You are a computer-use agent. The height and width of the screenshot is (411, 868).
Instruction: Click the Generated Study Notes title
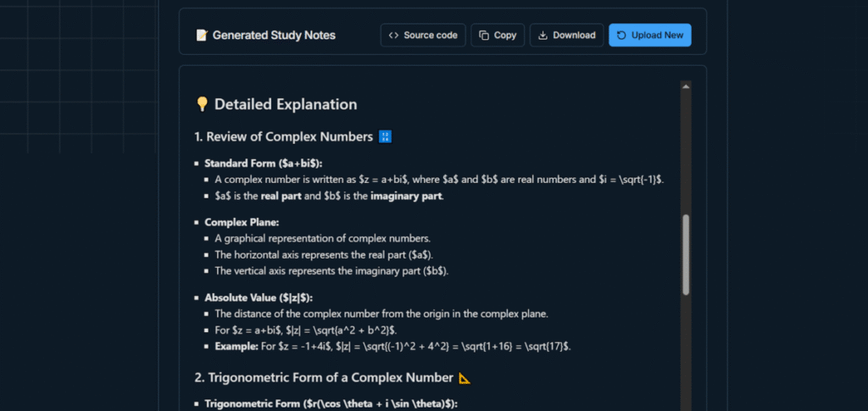tap(274, 36)
